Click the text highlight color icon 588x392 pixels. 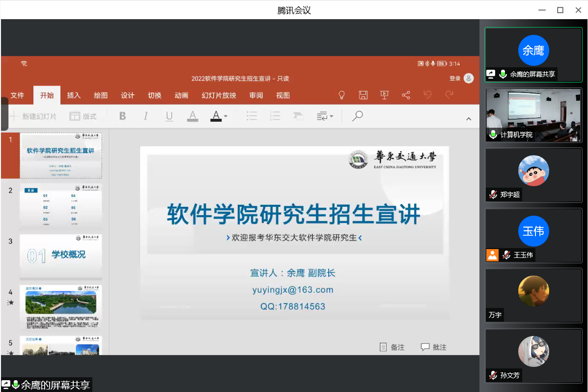193,116
